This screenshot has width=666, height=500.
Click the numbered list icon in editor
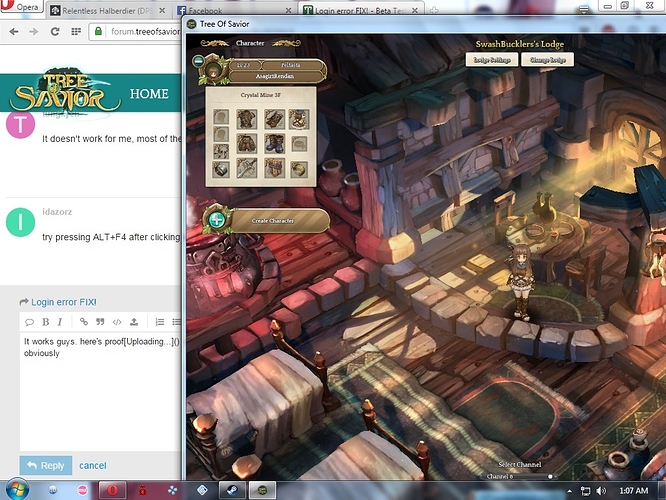160,321
